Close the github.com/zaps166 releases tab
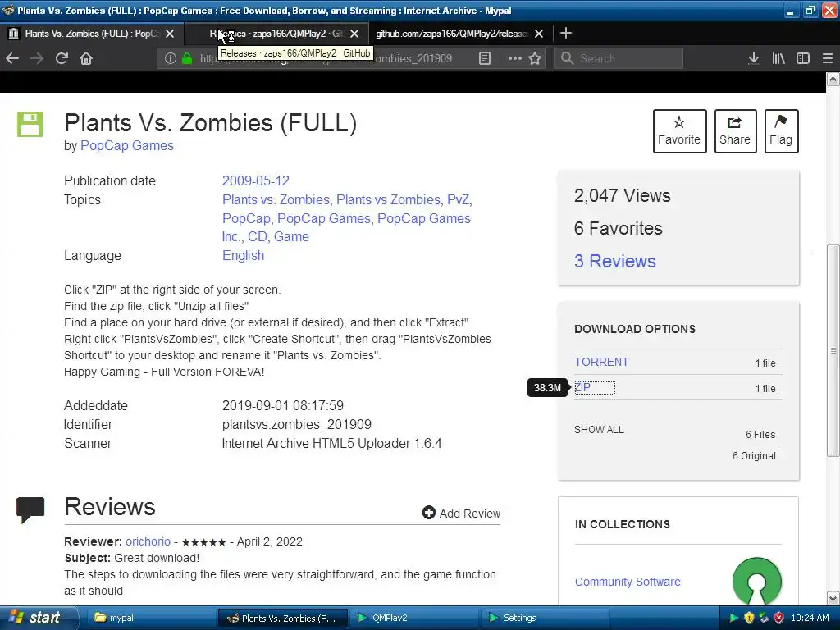 coord(539,34)
